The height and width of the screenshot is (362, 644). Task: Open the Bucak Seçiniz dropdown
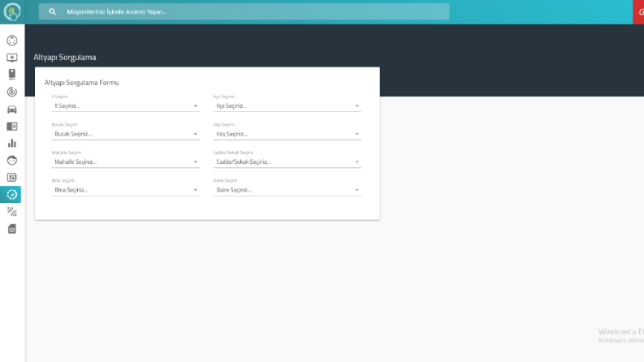(x=126, y=134)
